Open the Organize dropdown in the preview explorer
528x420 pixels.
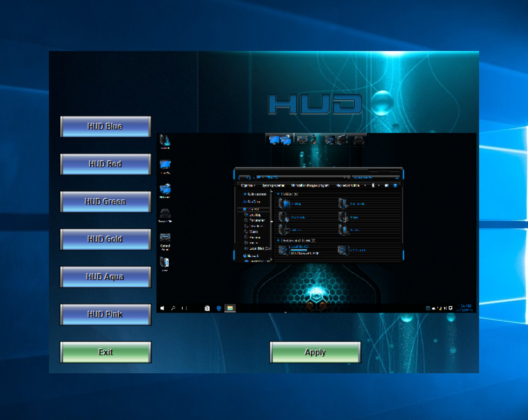point(248,185)
